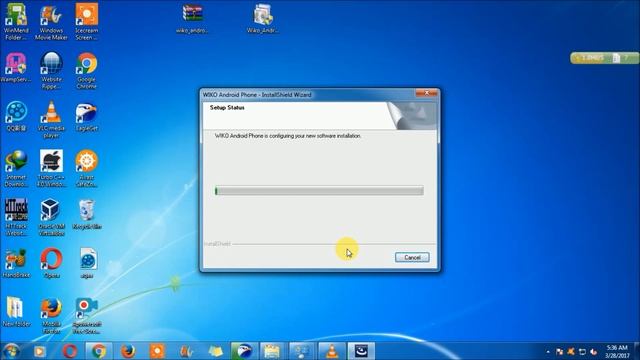Viewport: 640px width, 360px height.
Task: Open the clock showing 5:36 AM
Action: 617,351
